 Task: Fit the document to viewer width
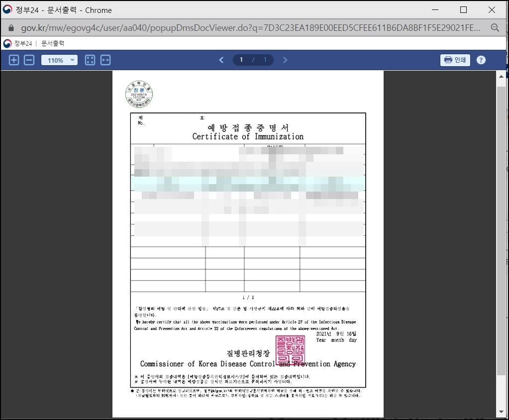click(105, 60)
